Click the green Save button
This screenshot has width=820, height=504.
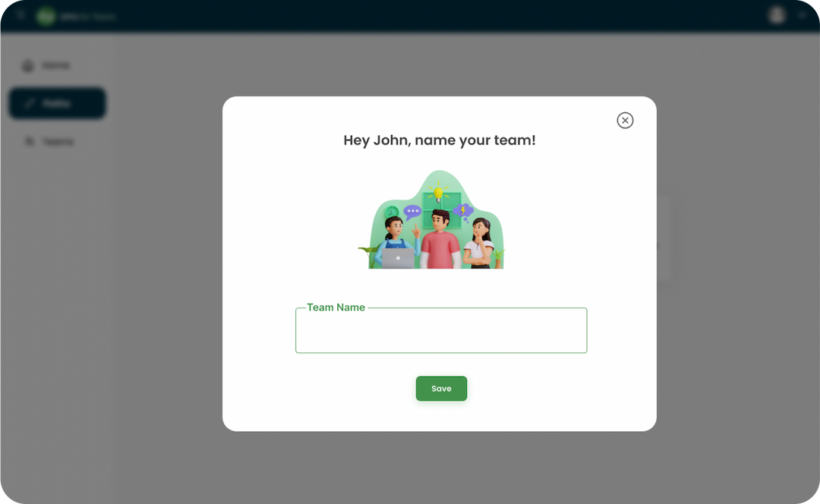[441, 388]
